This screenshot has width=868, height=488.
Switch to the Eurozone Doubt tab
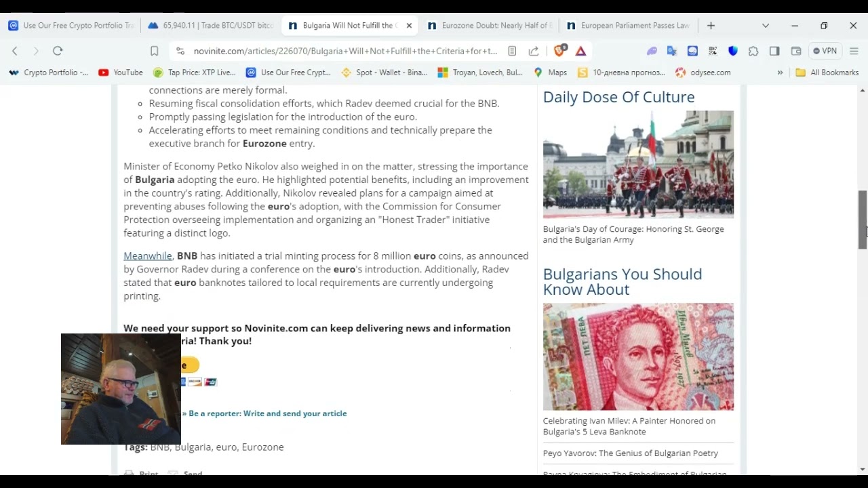tap(490, 26)
